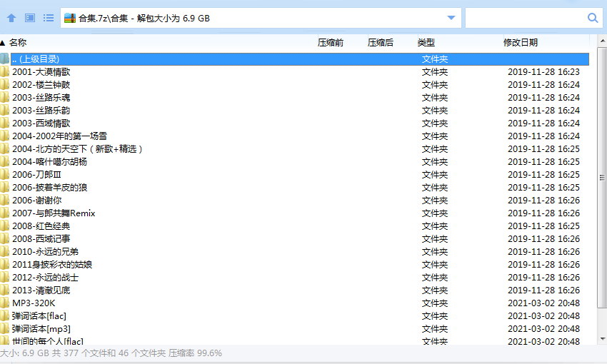Screen dimensions: 607x364
Task: Focus the search input field
Action: [x=526, y=18]
